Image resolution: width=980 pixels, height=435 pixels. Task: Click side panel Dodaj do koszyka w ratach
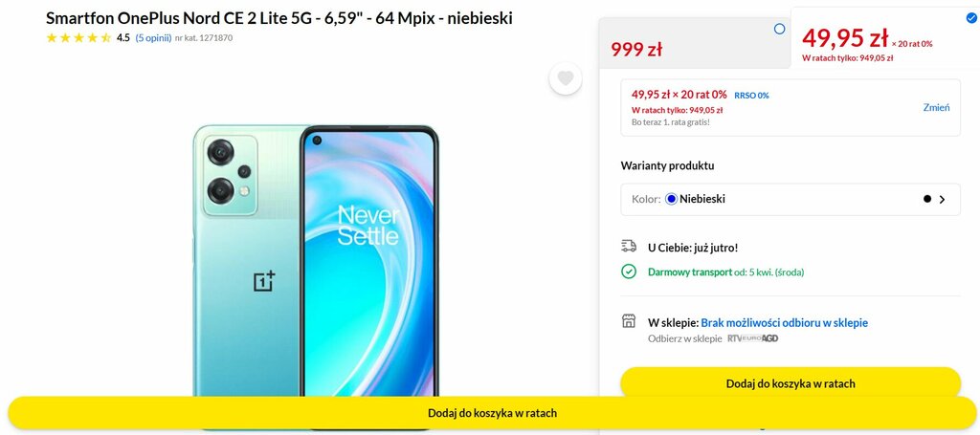click(x=790, y=383)
